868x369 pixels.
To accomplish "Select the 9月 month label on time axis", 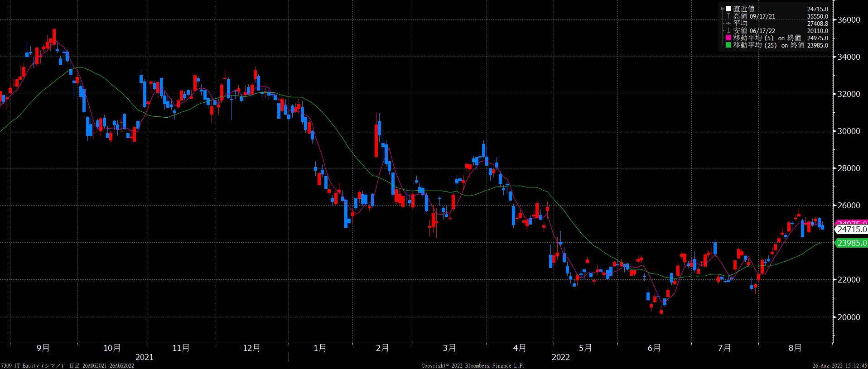I will (43, 348).
